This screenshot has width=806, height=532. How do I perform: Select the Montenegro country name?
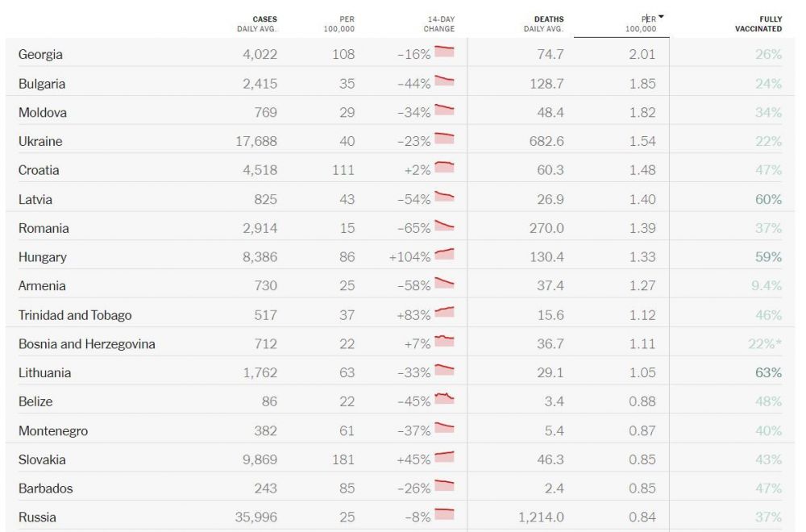click(x=53, y=430)
